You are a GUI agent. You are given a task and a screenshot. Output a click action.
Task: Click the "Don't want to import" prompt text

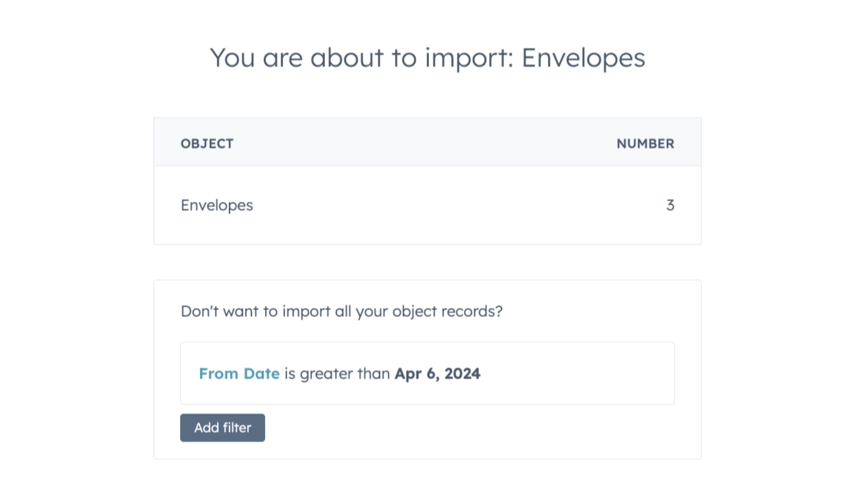(x=341, y=311)
